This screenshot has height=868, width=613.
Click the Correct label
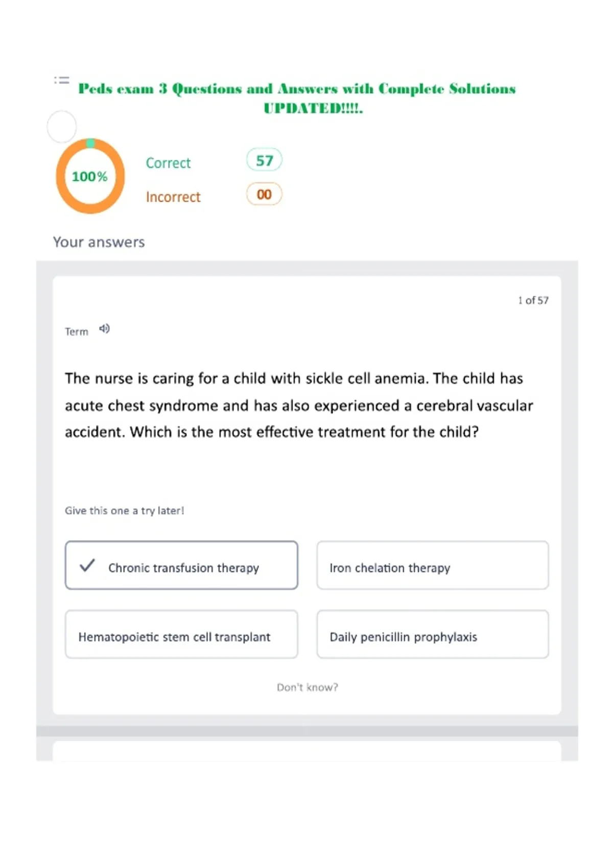[168, 163]
